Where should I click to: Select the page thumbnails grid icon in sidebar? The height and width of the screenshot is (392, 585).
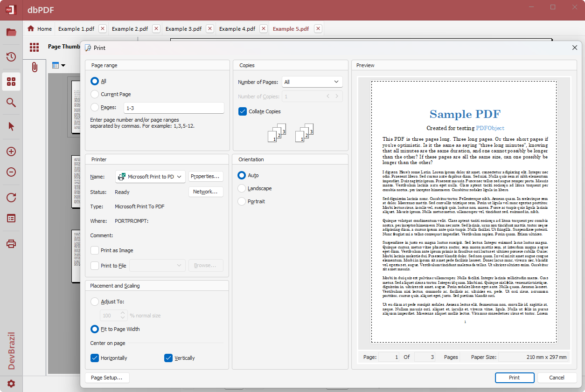(11, 82)
